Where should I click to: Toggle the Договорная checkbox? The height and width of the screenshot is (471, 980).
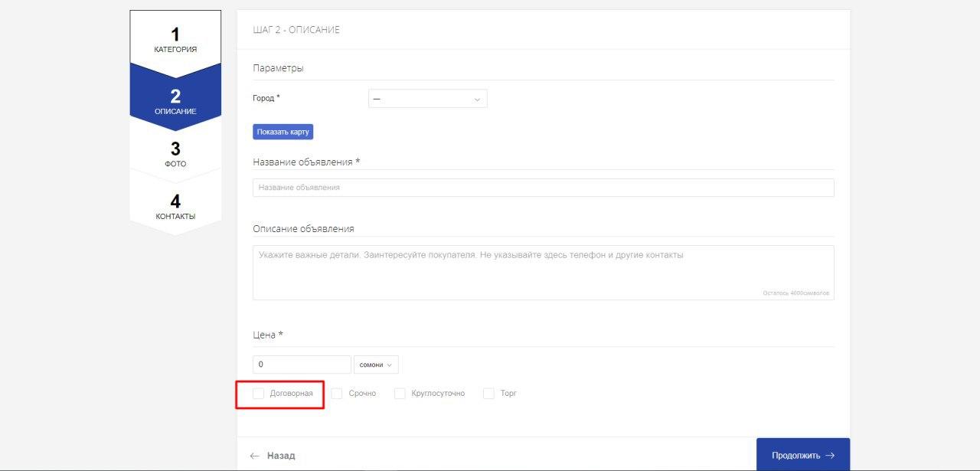click(x=259, y=394)
